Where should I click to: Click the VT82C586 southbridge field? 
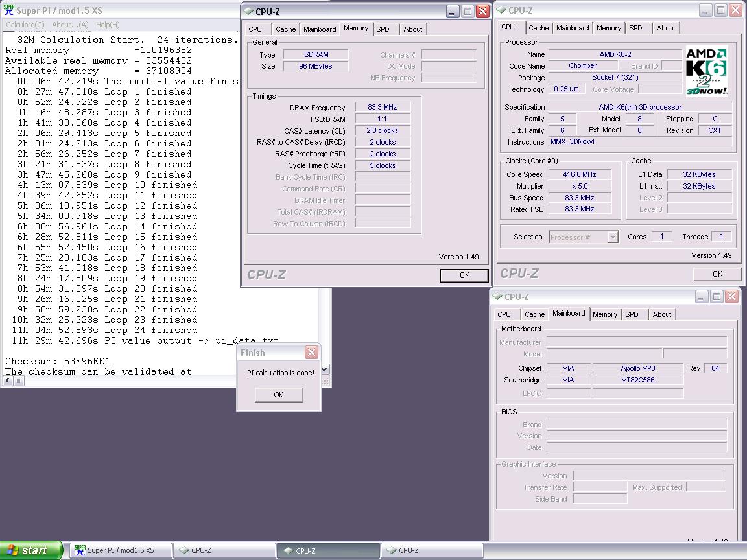pyautogui.click(x=638, y=380)
